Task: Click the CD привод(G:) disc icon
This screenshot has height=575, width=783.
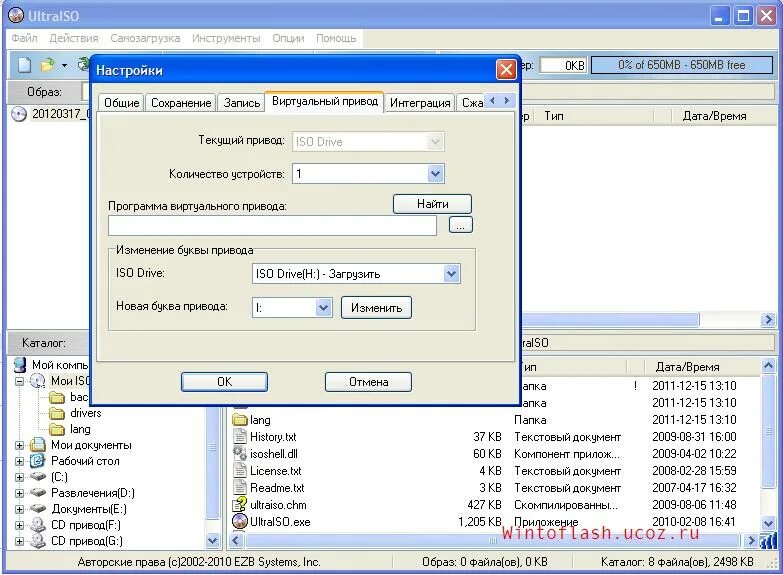Action: coord(38,541)
